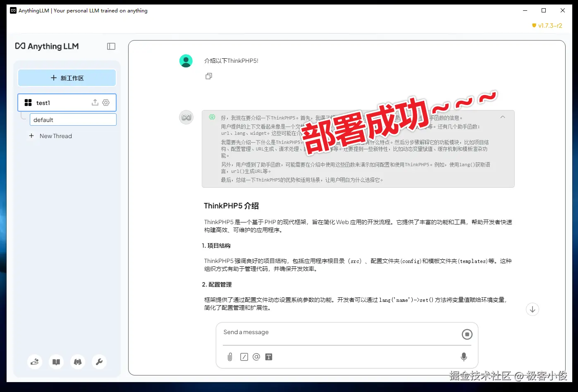The width and height of the screenshot is (578, 392).
Task: Open settings wrench icon
Action: click(x=99, y=362)
